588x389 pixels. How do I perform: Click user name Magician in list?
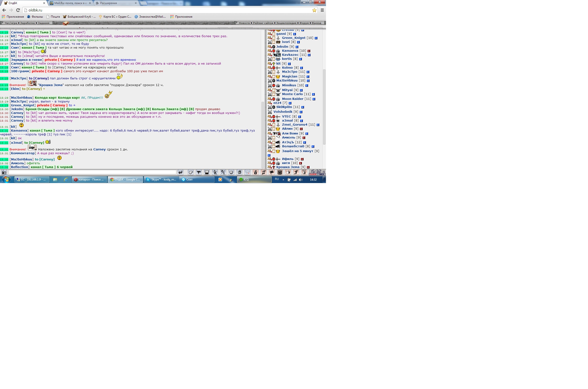point(289,77)
